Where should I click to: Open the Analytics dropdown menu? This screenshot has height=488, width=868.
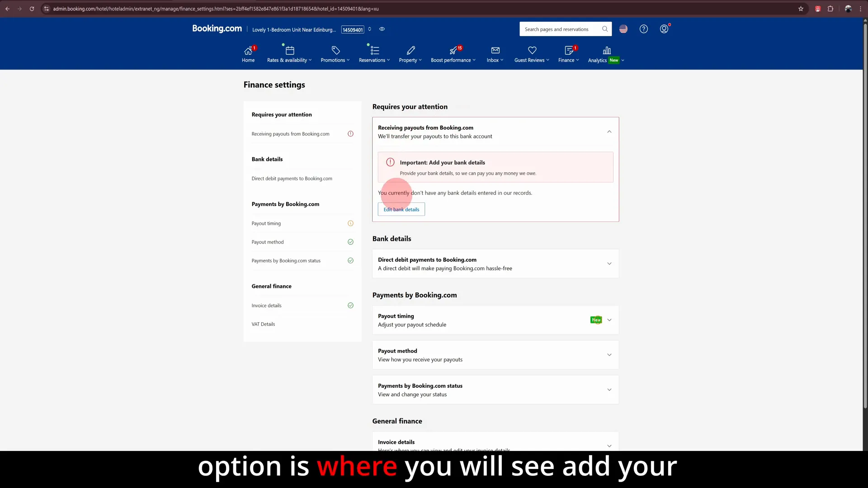click(x=606, y=60)
